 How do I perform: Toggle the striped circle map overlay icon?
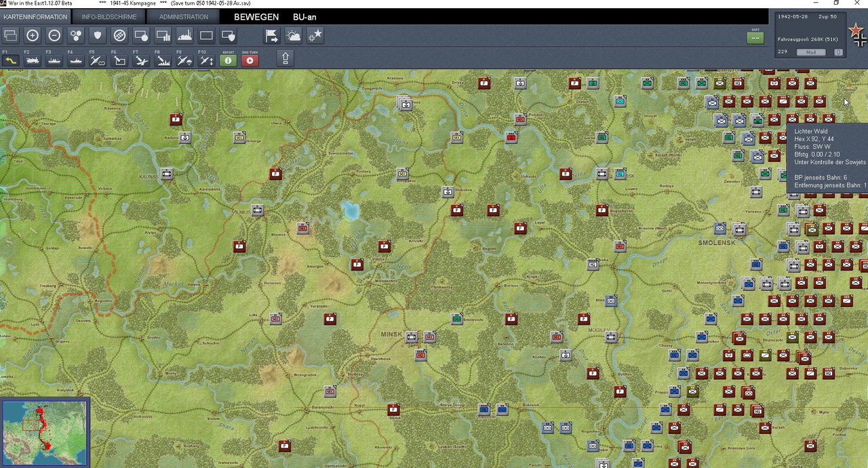pos(119,35)
